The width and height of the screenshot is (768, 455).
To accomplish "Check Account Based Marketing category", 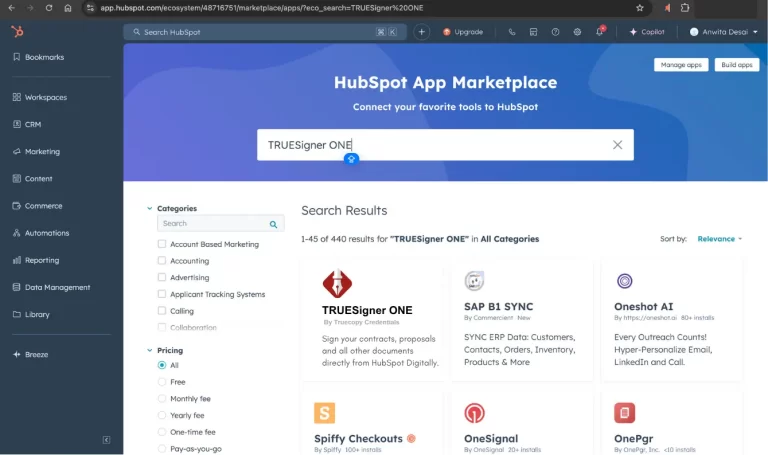I will [x=162, y=244].
